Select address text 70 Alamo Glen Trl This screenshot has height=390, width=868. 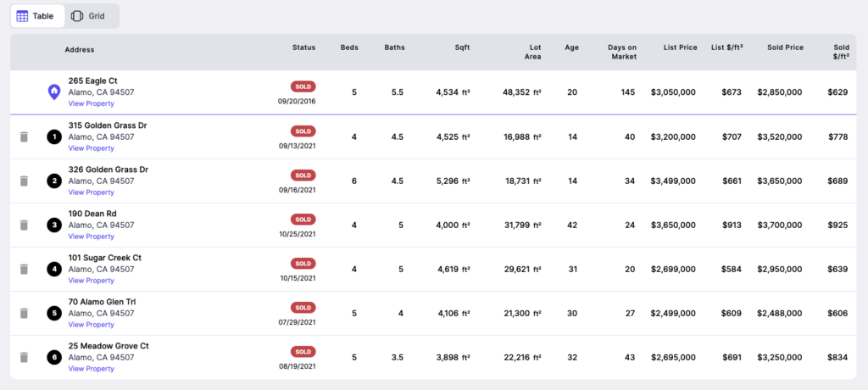click(x=102, y=302)
